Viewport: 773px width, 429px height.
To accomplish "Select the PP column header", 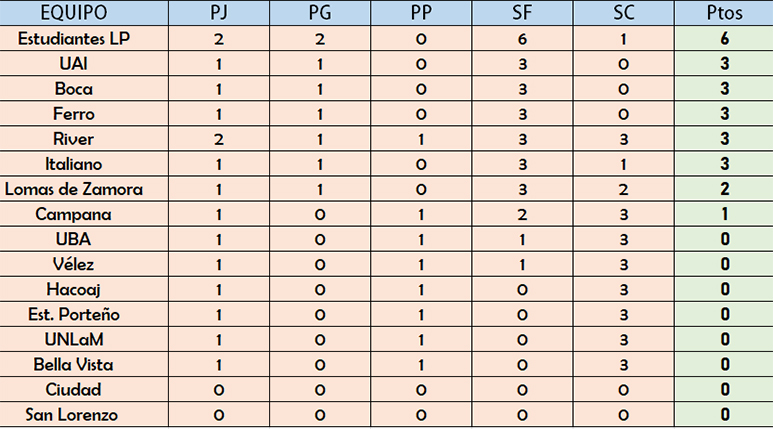I will pos(421,12).
